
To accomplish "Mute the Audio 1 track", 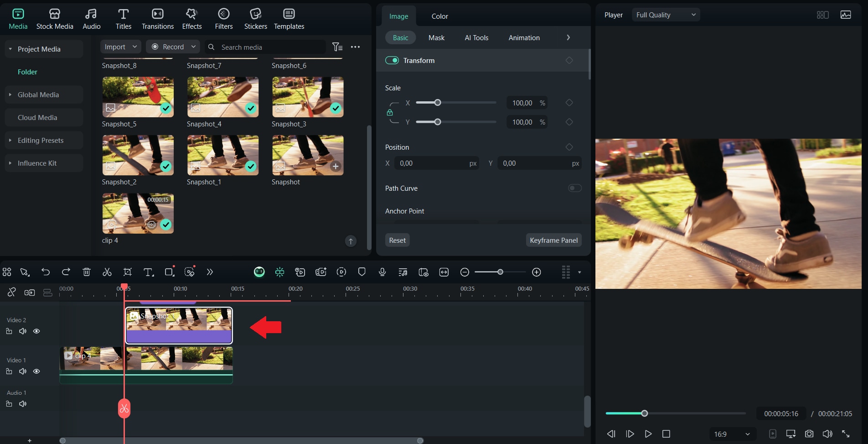I will pyautogui.click(x=23, y=404).
